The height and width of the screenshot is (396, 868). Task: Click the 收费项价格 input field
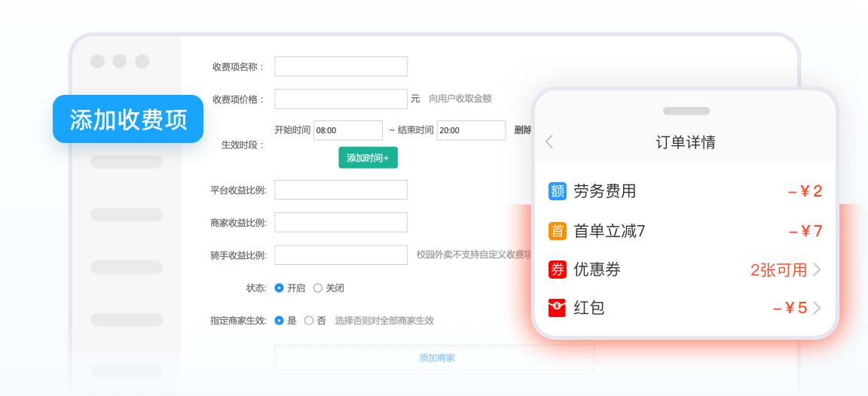[x=341, y=99]
